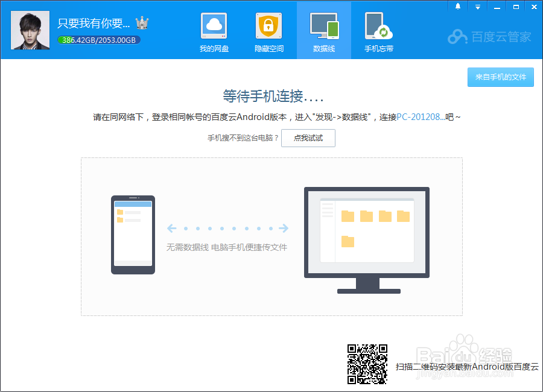Click the notification bell icon
The image size is (543, 392).
click(x=457, y=6)
